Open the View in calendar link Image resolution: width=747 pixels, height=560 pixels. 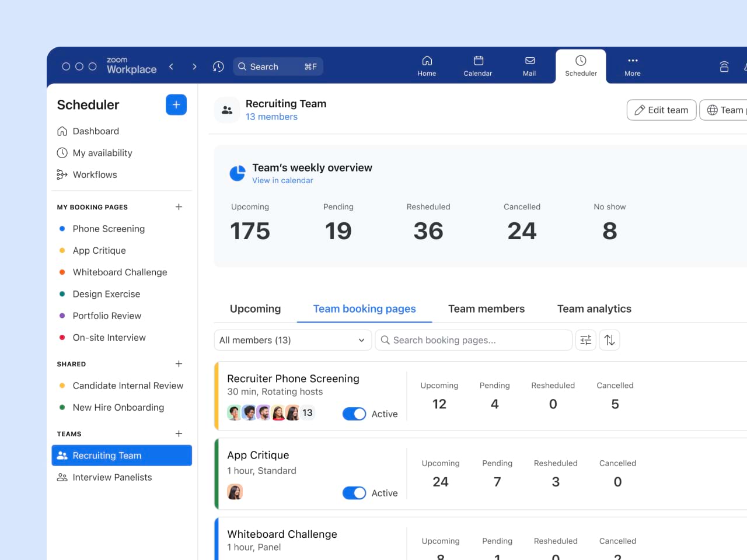(x=282, y=180)
